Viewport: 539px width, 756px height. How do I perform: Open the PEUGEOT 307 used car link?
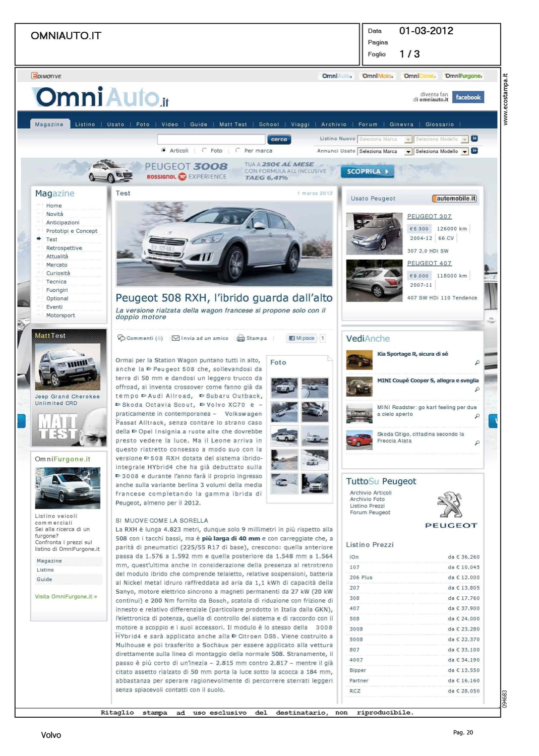point(429,216)
